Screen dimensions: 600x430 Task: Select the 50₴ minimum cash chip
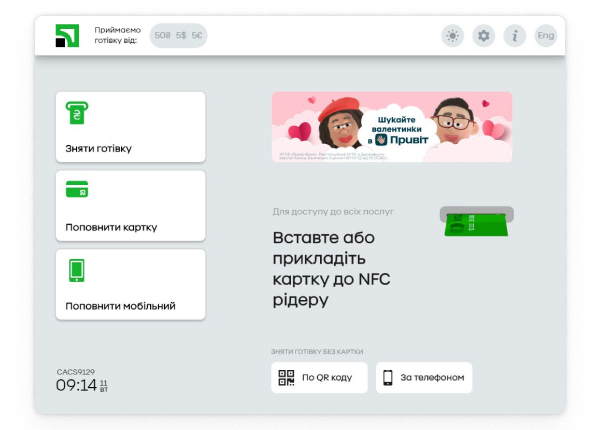click(x=161, y=36)
